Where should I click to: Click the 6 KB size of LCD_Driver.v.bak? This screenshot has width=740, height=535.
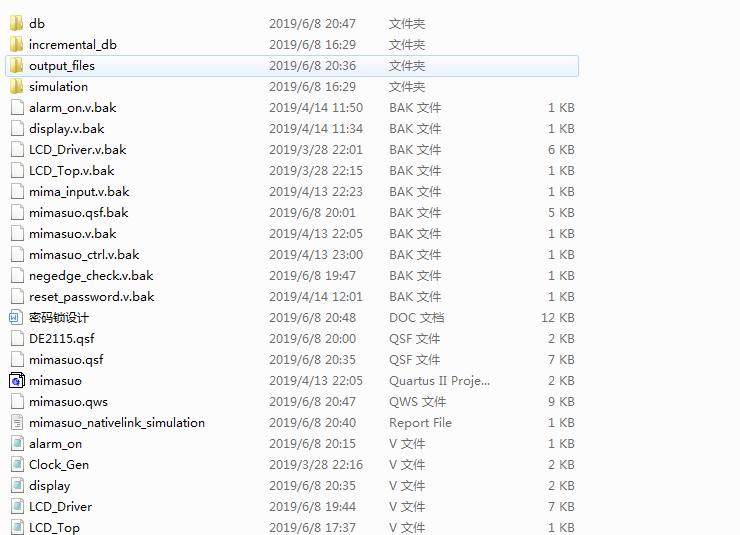(x=561, y=150)
